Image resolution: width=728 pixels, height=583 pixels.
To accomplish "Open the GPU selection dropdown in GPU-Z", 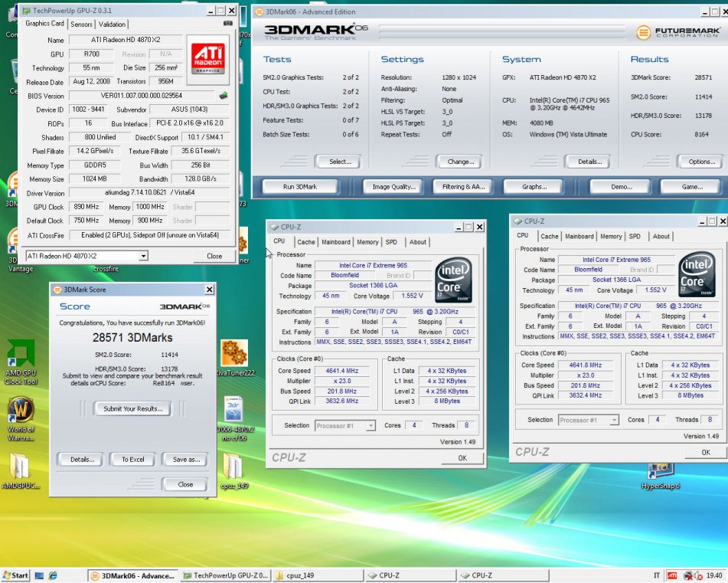I will tap(143, 256).
